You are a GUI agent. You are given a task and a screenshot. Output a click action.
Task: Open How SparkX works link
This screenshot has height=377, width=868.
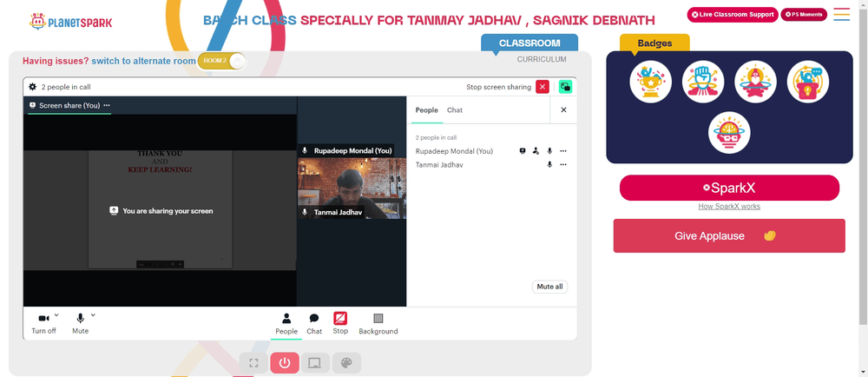coord(729,207)
